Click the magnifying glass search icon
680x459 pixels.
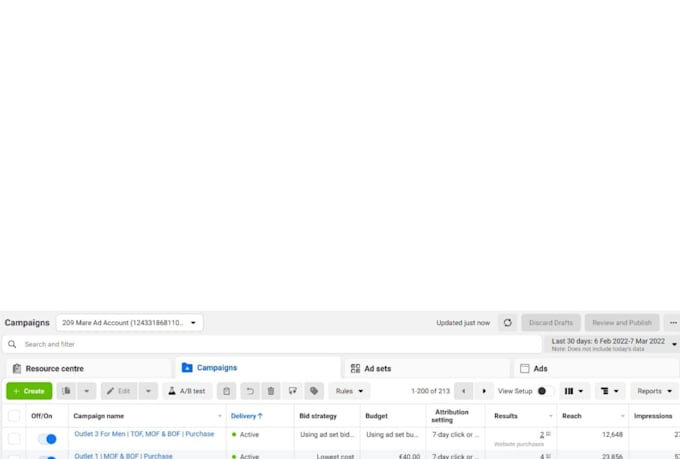tap(12, 344)
